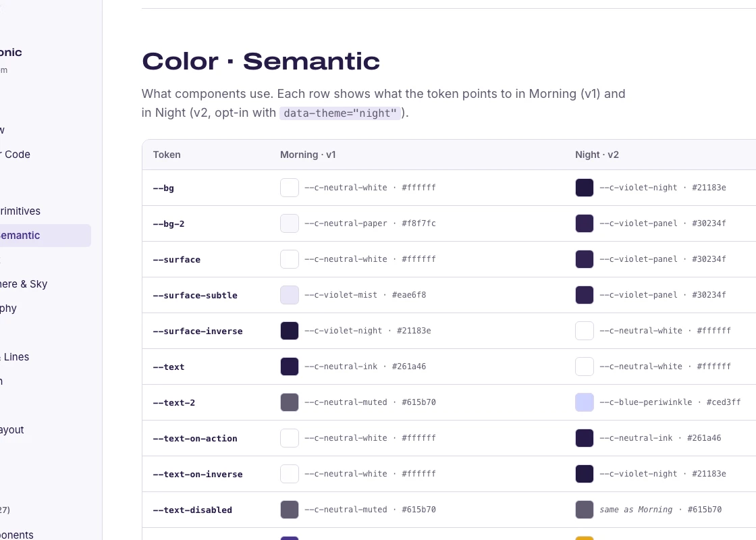
Task: Pick the Morning violet-mist swatch for --surface-subtle
Action: click(x=290, y=294)
